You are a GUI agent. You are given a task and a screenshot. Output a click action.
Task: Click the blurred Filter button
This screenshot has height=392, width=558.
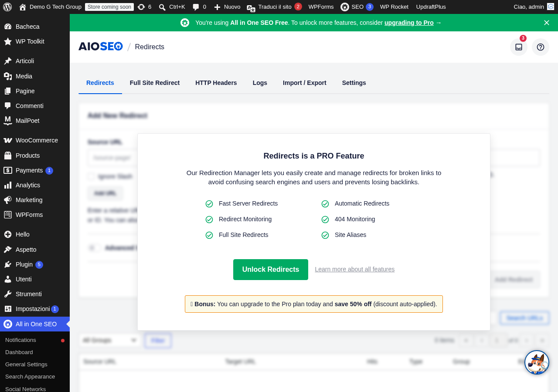pyautogui.click(x=158, y=340)
